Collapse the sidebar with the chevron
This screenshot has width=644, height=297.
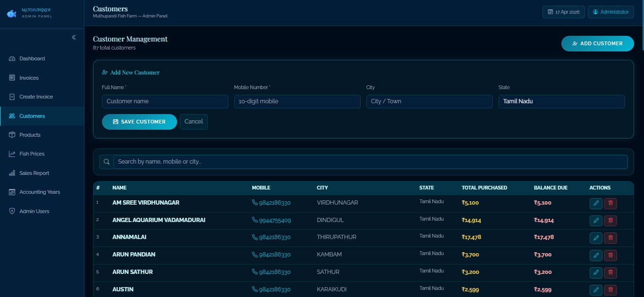coord(73,37)
